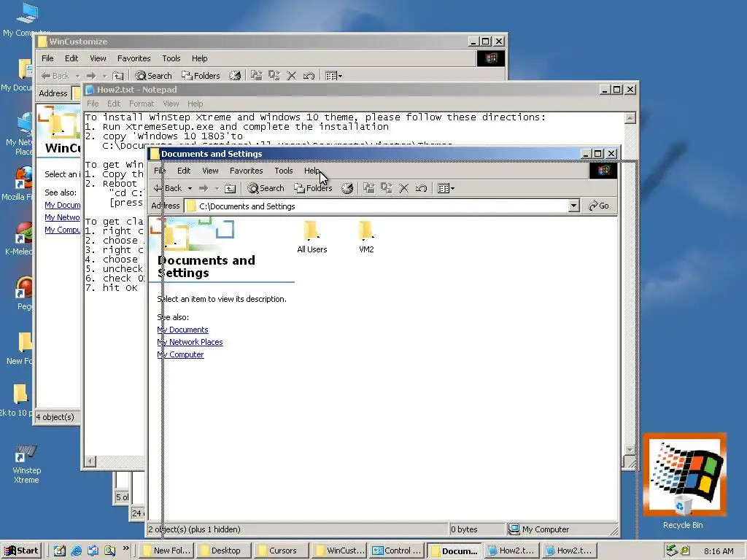This screenshot has width=747, height=560.
Task: Switch to WinCust... taskbar button
Action: click(x=340, y=551)
